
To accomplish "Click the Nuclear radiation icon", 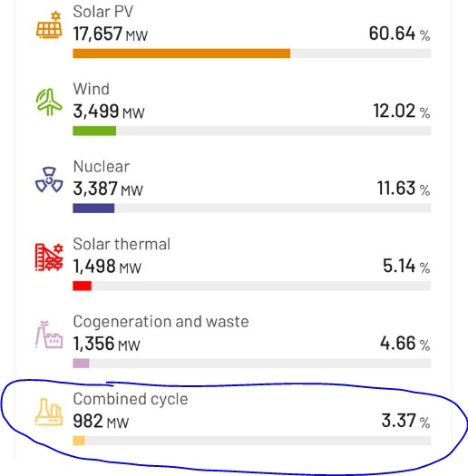I will [49, 180].
